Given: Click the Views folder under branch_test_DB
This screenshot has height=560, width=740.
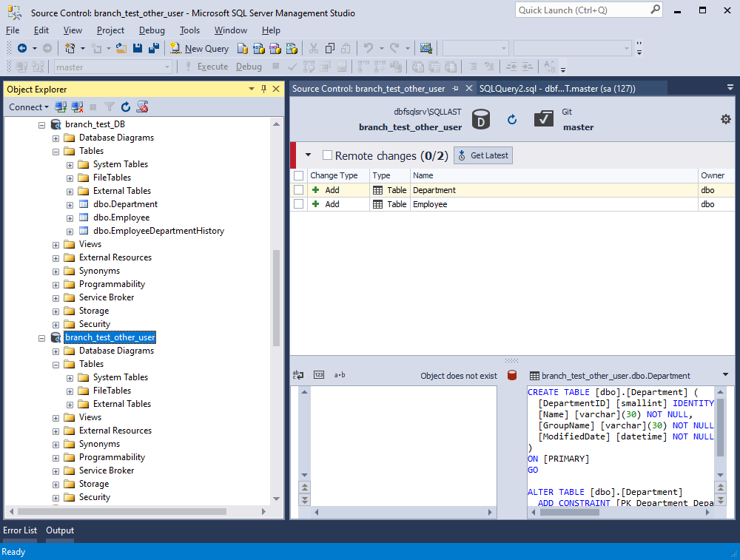Looking at the screenshot, I should pyautogui.click(x=90, y=244).
